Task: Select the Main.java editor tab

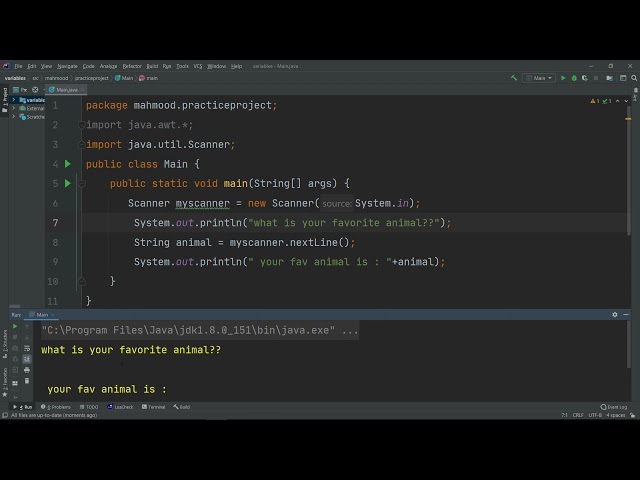Action: [x=66, y=90]
